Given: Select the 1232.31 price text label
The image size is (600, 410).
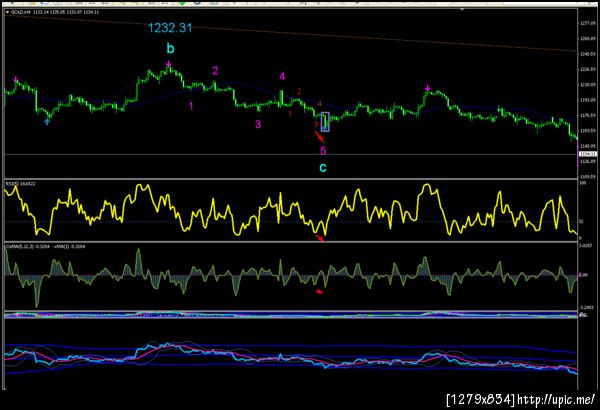Looking at the screenshot, I should (x=170, y=28).
